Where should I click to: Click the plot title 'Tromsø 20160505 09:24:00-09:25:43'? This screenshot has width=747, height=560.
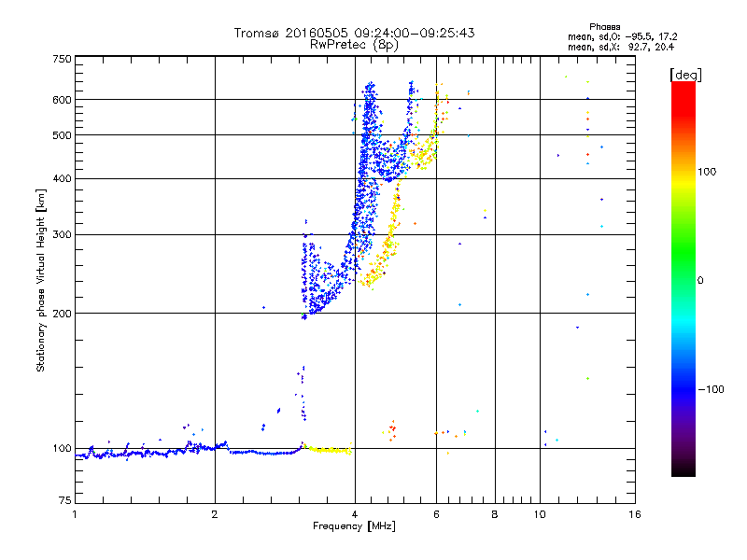tap(354, 33)
